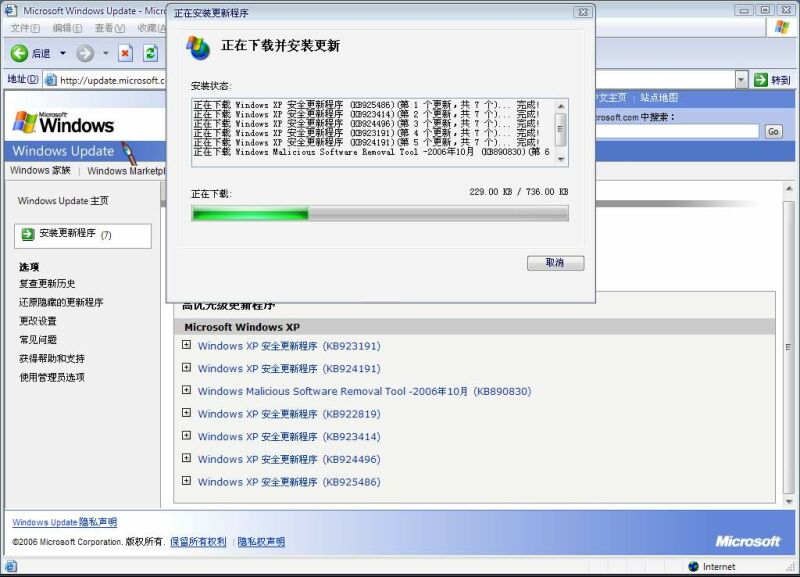Open 使用管理员选项 link
The width and height of the screenshot is (800, 577).
pos(52,378)
